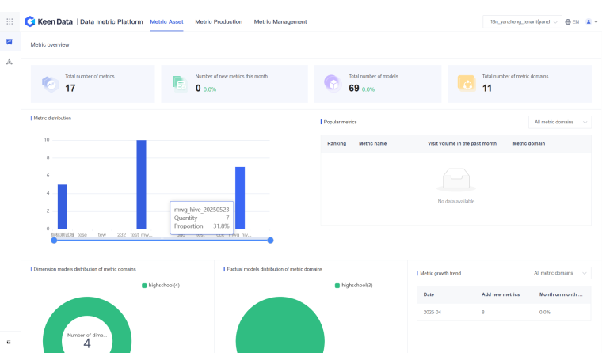Click the Metric Asset tab

pyautogui.click(x=166, y=21)
